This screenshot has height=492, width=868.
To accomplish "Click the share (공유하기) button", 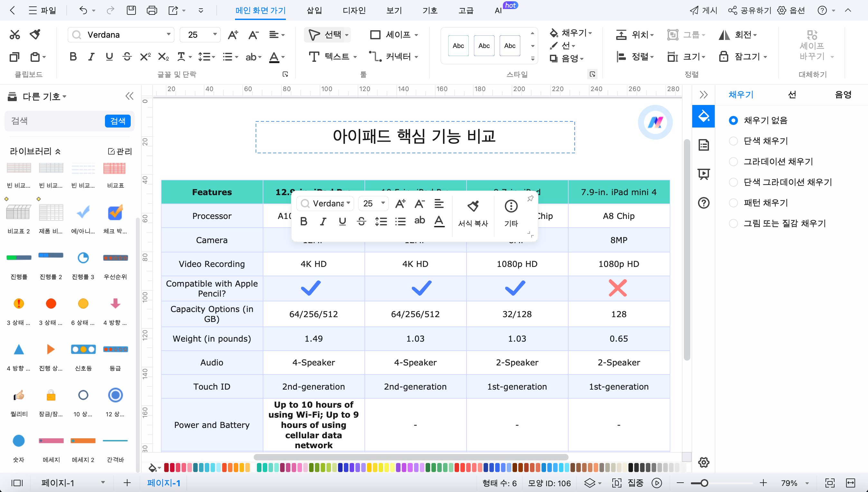I will [x=750, y=11].
